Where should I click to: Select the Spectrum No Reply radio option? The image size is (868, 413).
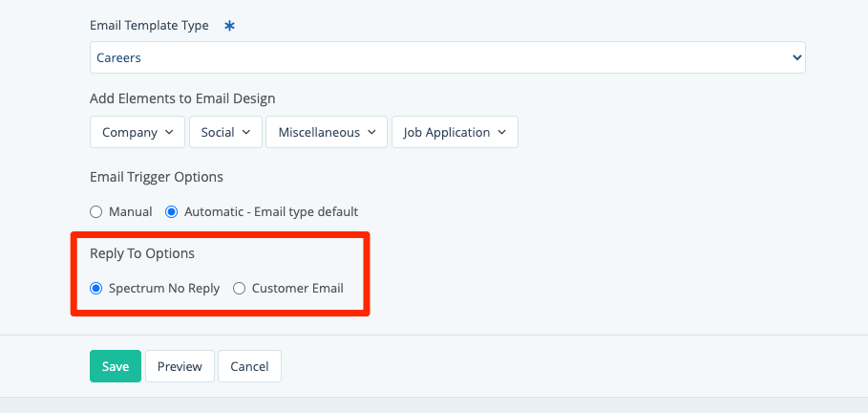click(x=95, y=288)
